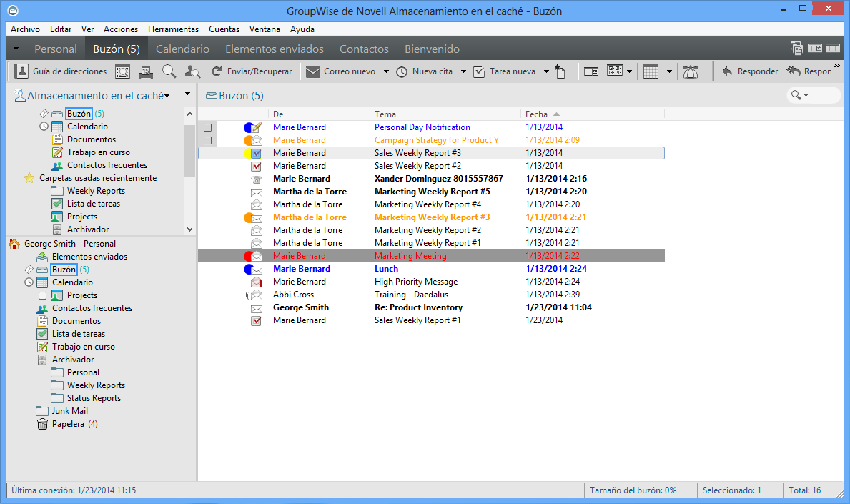Open the Acciones menu
The image size is (850, 504).
(121, 29)
